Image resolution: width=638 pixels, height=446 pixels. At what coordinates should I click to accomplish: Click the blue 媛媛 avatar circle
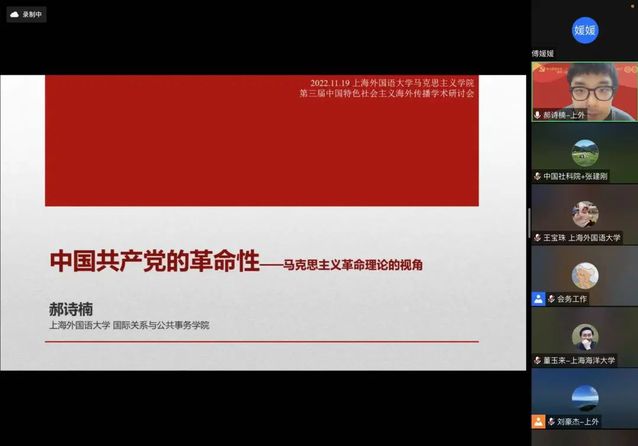(x=584, y=30)
